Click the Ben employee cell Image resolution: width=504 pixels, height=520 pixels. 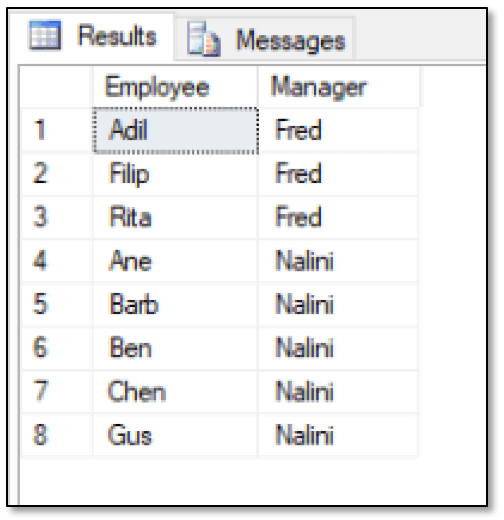tap(175, 348)
